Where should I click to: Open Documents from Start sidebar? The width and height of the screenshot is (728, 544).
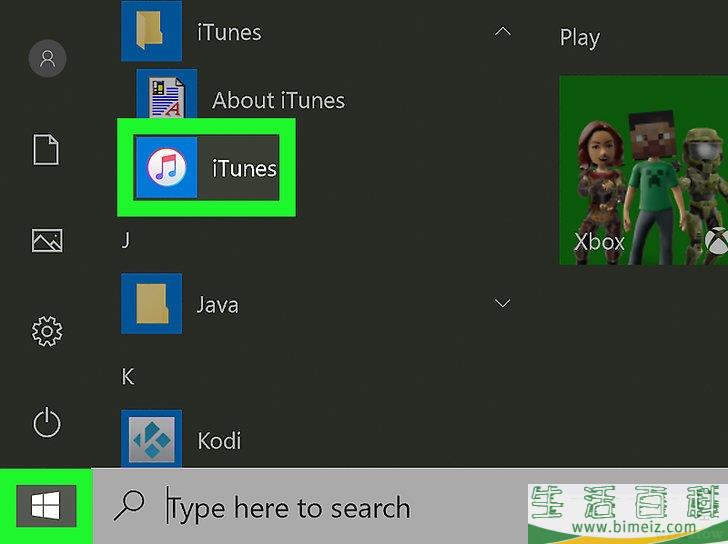pyautogui.click(x=46, y=150)
